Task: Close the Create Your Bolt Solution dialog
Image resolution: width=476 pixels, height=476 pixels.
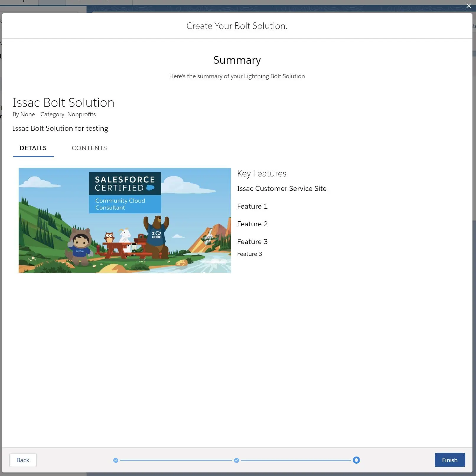Action: [469, 6]
